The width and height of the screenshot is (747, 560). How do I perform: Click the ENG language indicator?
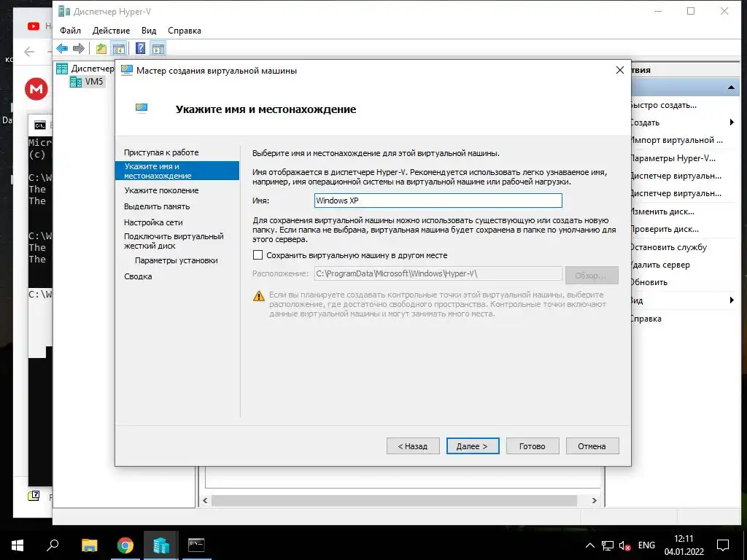[646, 545]
